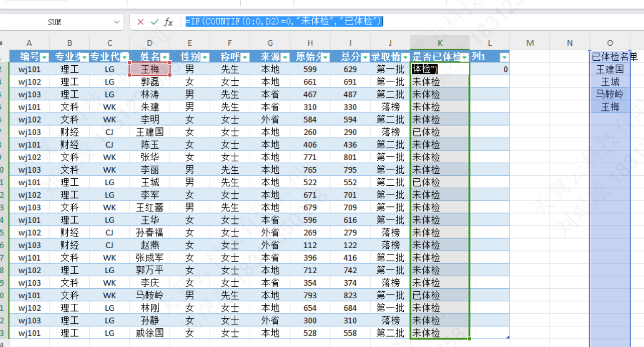Select the name cell 王红蕾
This screenshot has height=347, width=644.
(x=149, y=207)
